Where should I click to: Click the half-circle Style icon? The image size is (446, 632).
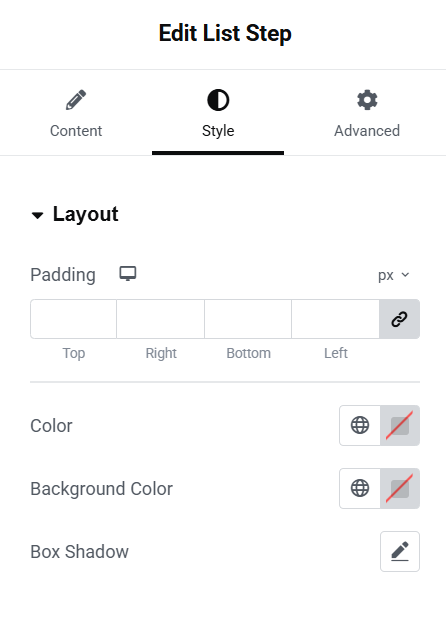218,100
